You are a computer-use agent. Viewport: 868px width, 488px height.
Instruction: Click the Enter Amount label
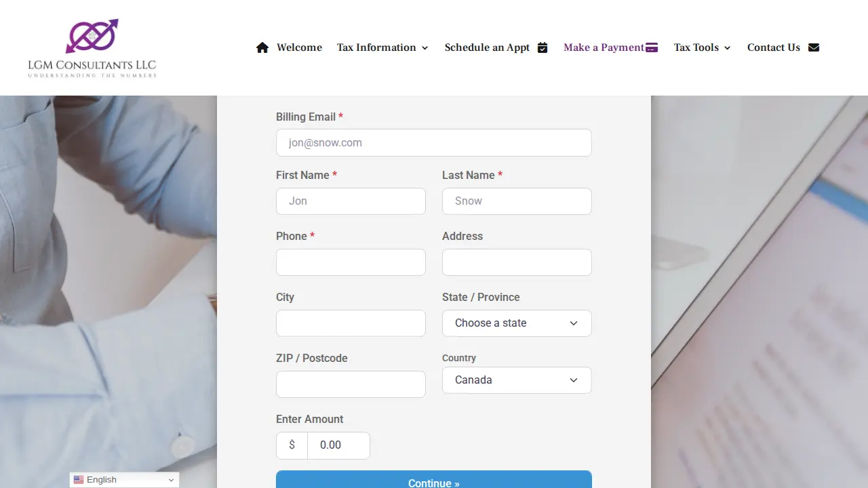(x=310, y=419)
